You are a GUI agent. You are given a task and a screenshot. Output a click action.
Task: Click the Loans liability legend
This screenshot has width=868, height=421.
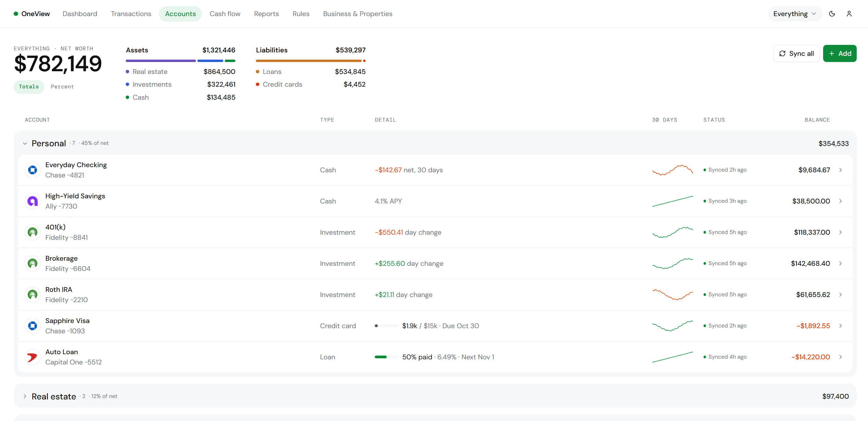tap(311, 72)
